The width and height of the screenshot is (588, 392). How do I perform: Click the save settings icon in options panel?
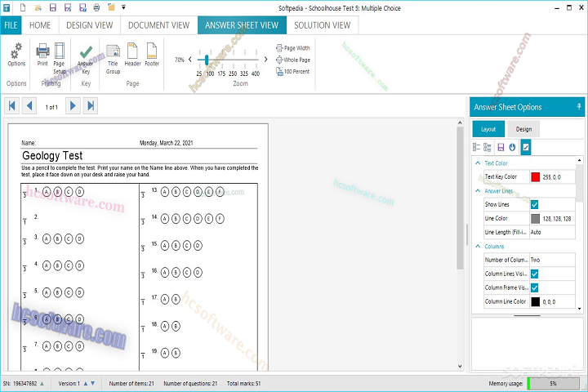point(501,147)
